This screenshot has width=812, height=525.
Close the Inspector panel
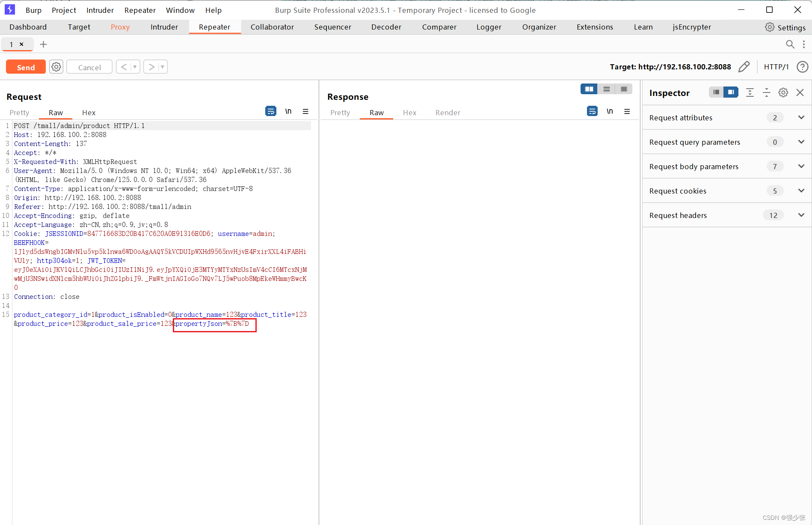click(x=800, y=92)
